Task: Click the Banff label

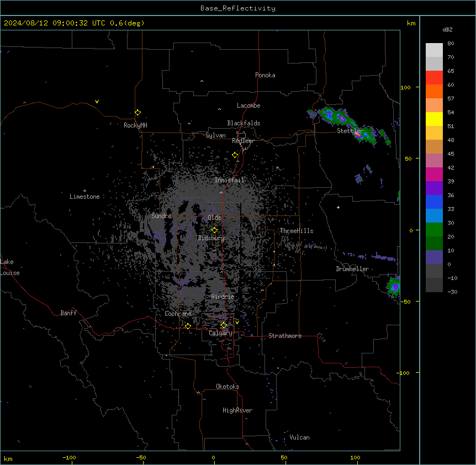Action: point(68,313)
